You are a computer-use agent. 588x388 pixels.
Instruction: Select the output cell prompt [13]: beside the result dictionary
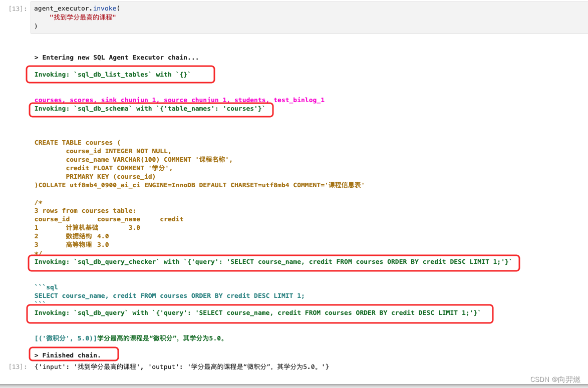[18, 366]
